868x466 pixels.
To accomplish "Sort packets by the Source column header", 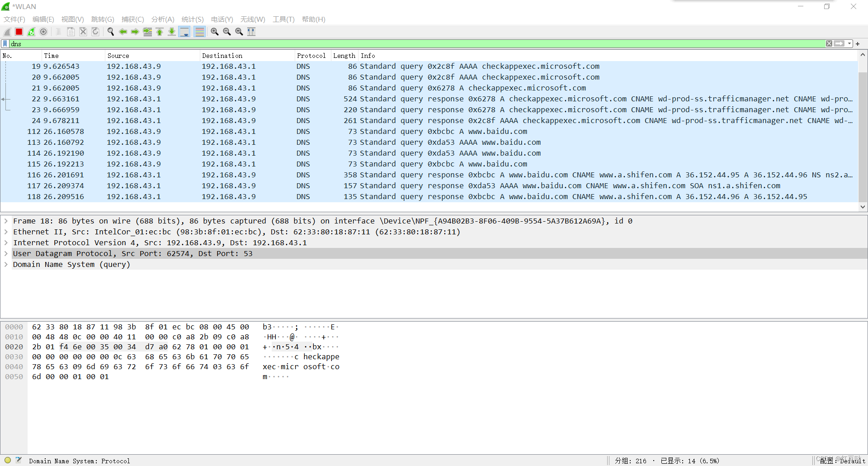I will coord(152,56).
